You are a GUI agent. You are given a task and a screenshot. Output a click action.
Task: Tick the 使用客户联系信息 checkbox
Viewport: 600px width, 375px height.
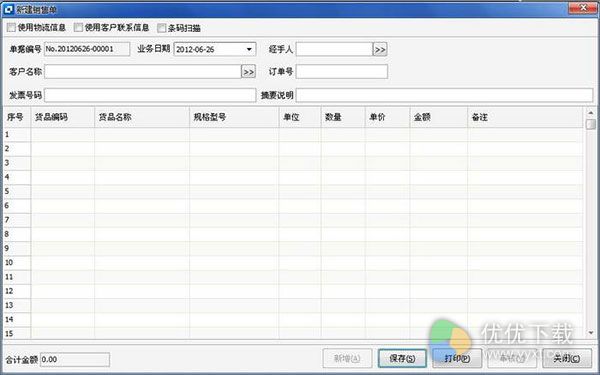(x=78, y=27)
